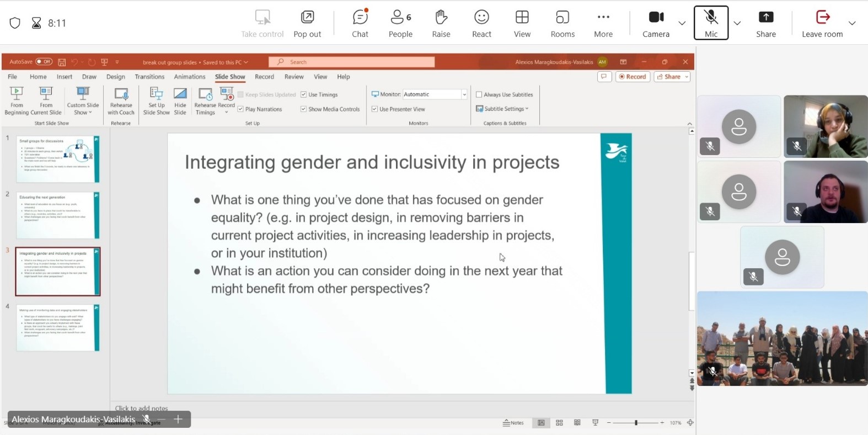Unmute the Mic
868x435 pixels.
711,23
